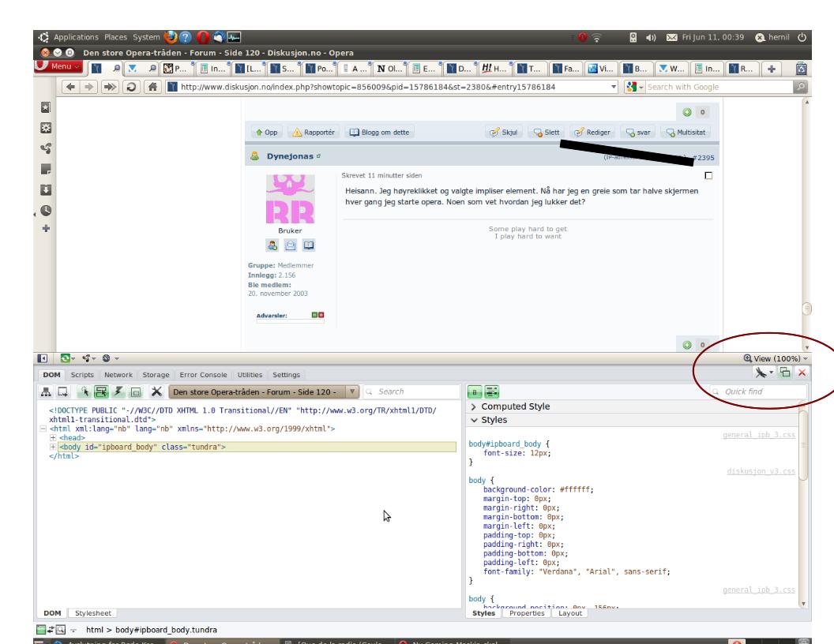Screen dimensions: 834x644
Task: Open the Widgets gear panel in sidebar
Action: point(46,128)
